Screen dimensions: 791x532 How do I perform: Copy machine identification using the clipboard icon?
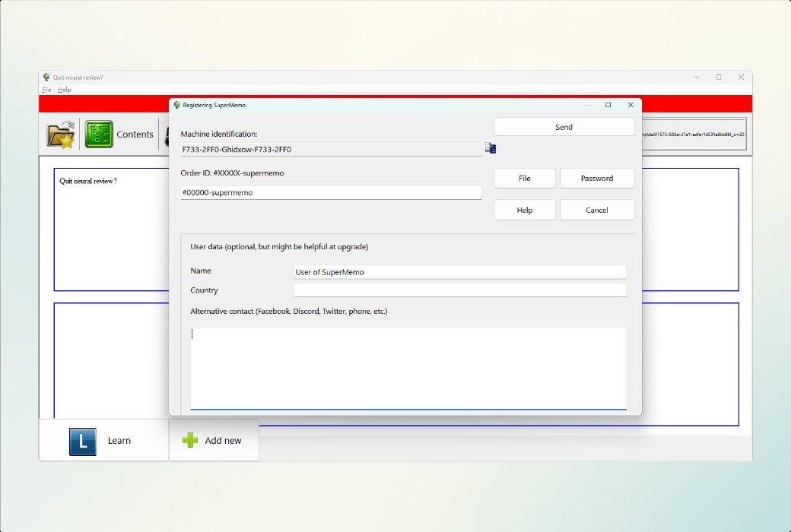[x=490, y=148]
